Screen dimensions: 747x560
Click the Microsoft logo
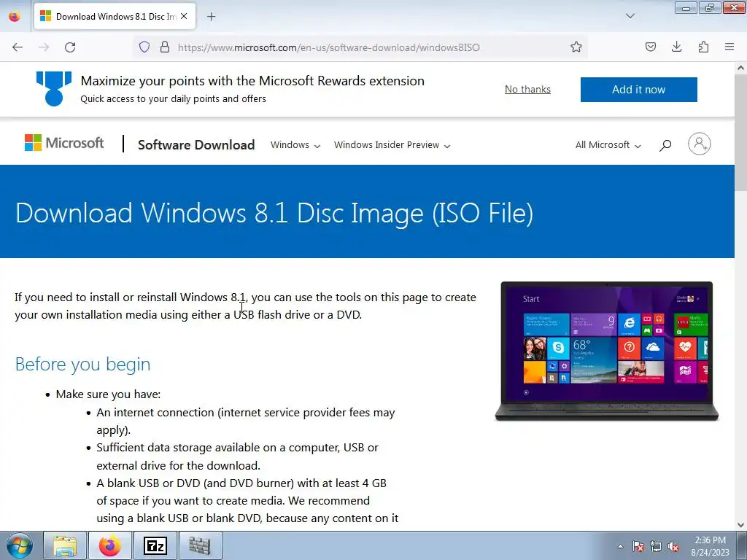click(x=64, y=143)
